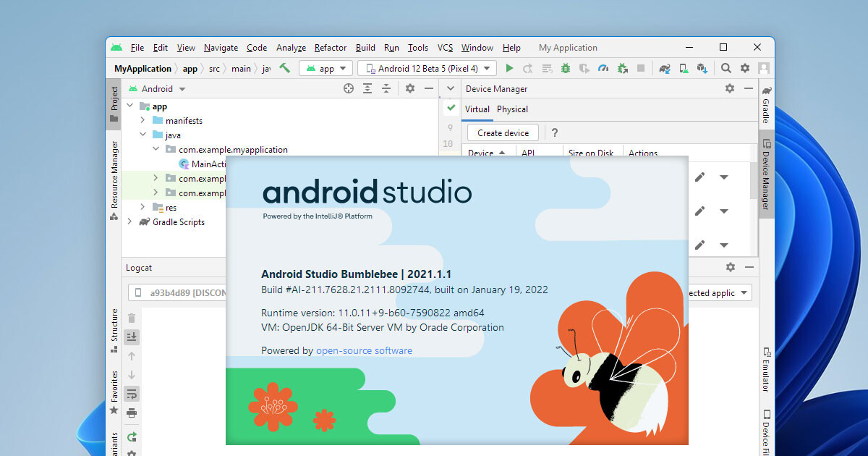Click the Create device button
Viewport: 868px width, 456px height.
(503, 133)
